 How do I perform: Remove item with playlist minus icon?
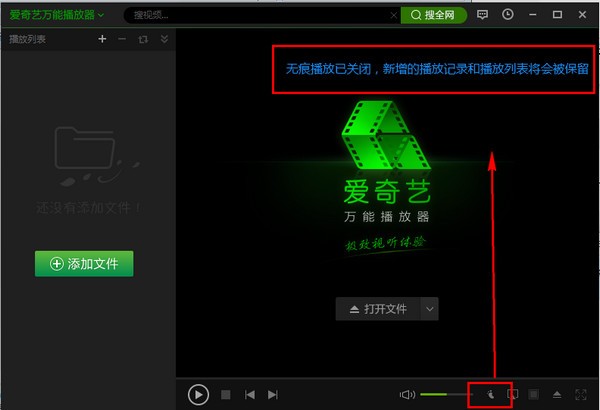click(122, 39)
